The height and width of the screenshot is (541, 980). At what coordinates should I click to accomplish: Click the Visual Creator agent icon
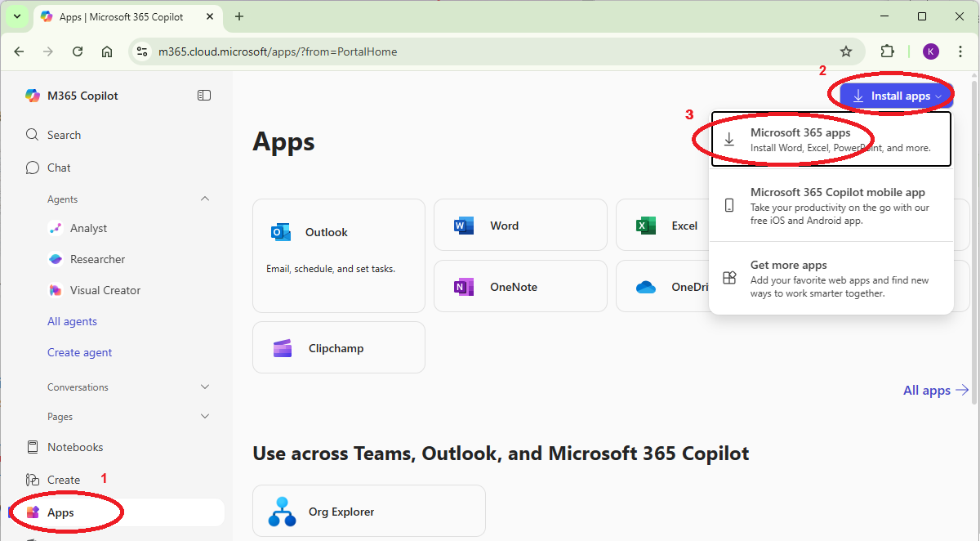tap(56, 290)
